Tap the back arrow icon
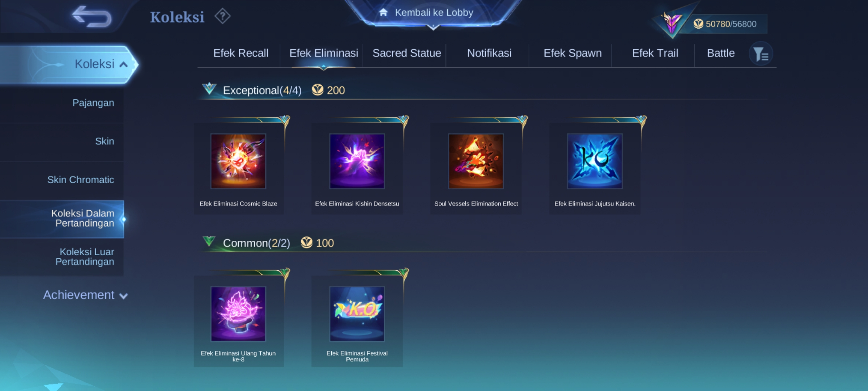868x391 pixels. coord(92,16)
